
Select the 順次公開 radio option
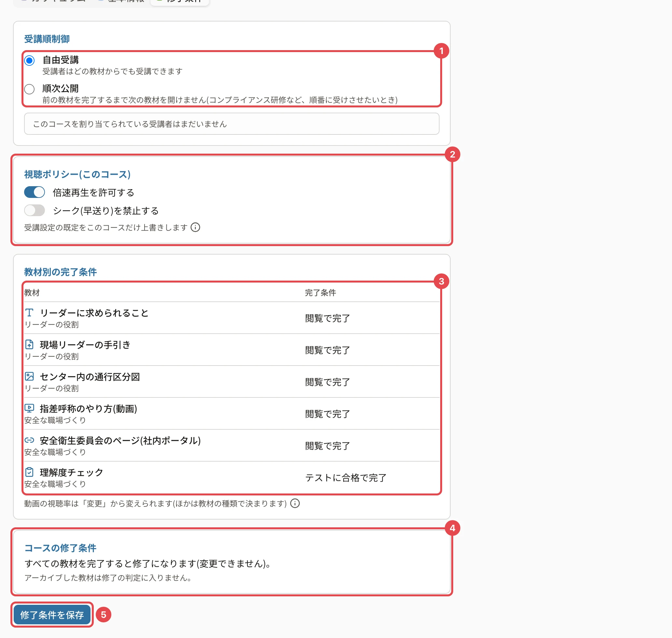click(x=29, y=89)
